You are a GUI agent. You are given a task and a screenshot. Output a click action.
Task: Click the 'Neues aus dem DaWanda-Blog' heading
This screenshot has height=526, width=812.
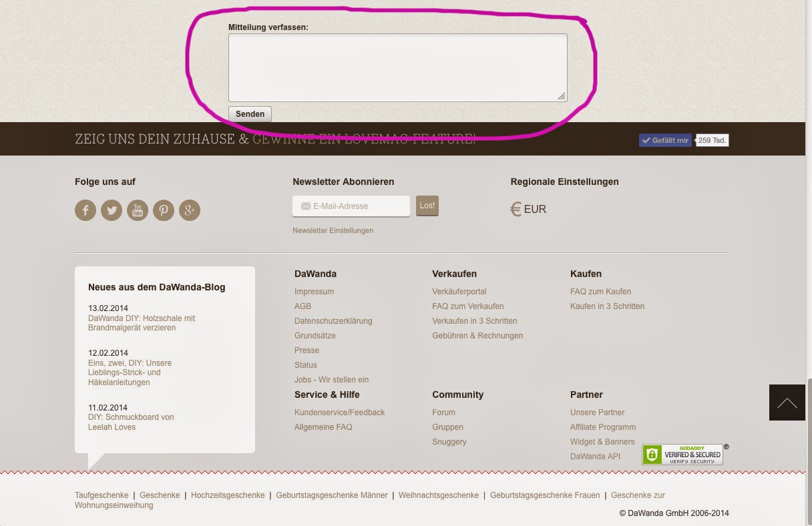click(x=157, y=287)
